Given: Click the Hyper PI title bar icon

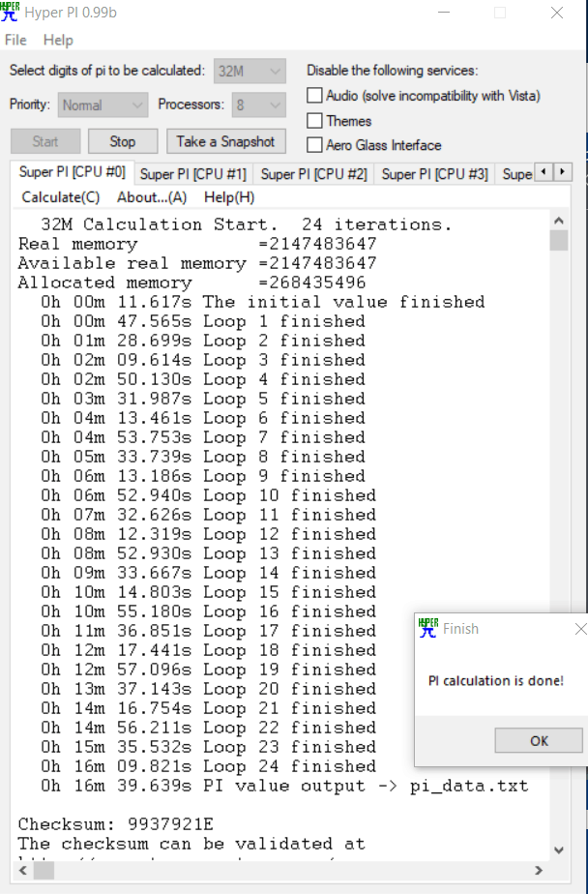Looking at the screenshot, I should [10, 13].
